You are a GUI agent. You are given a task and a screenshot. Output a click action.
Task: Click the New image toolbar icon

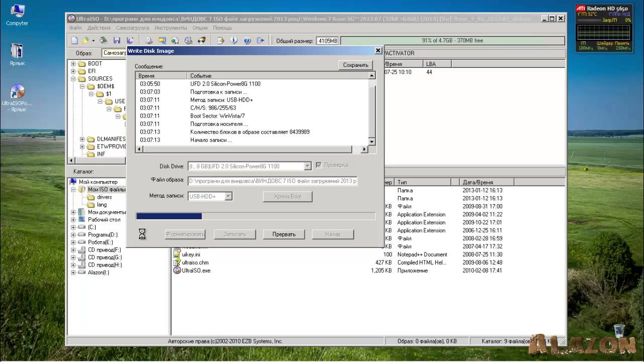click(x=74, y=40)
